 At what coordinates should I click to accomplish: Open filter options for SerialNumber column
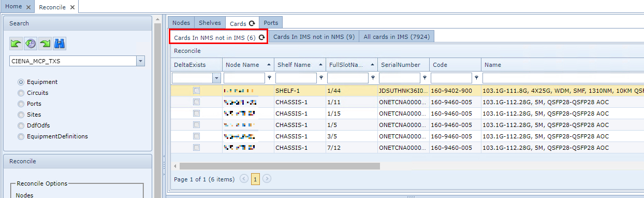tap(425, 78)
